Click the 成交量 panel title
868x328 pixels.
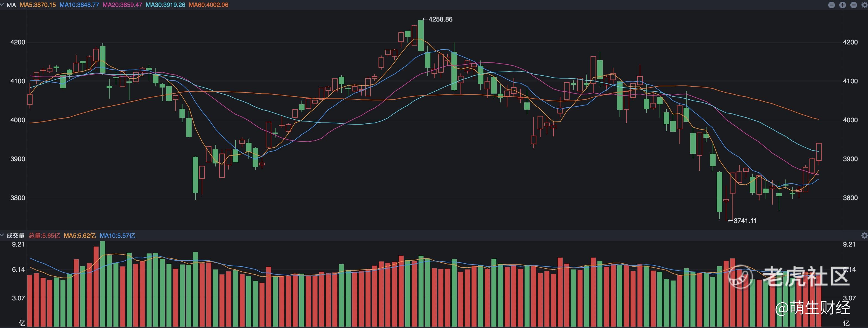(15, 236)
